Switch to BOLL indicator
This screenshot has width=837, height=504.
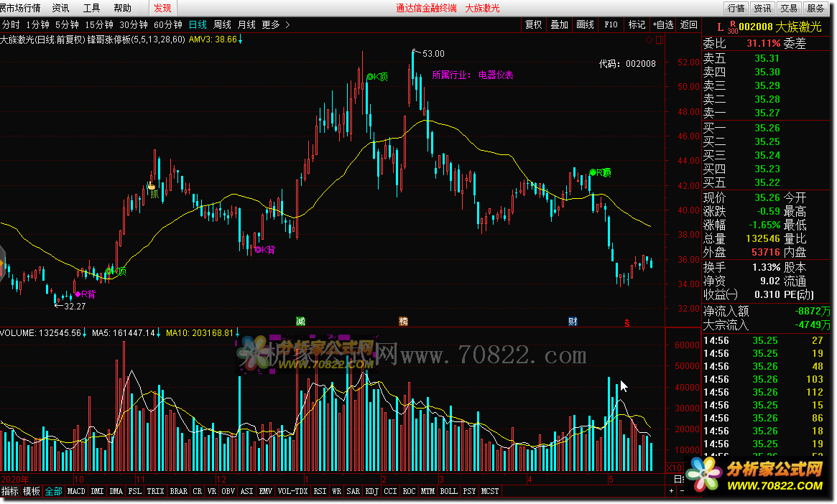point(448,491)
